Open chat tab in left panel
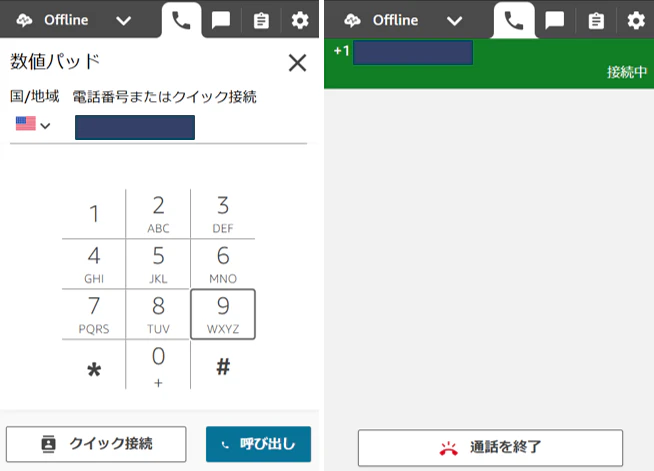 click(x=221, y=20)
